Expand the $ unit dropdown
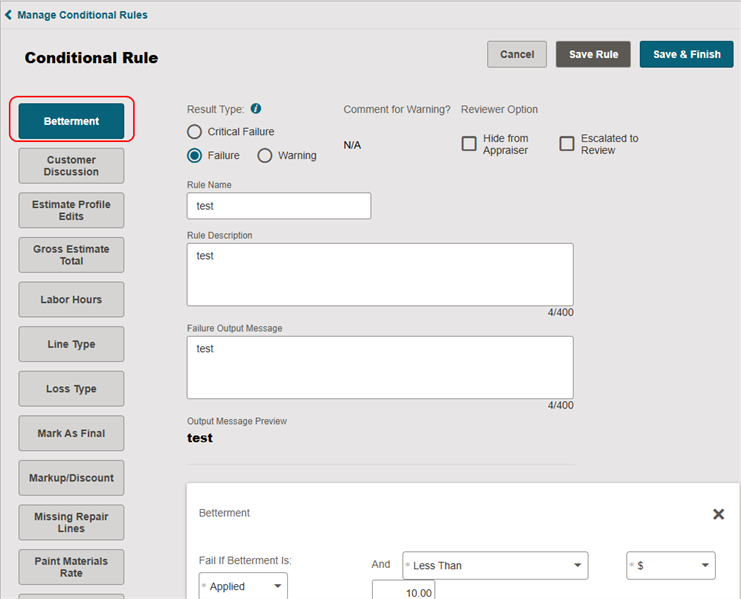741x599 pixels. click(x=671, y=565)
